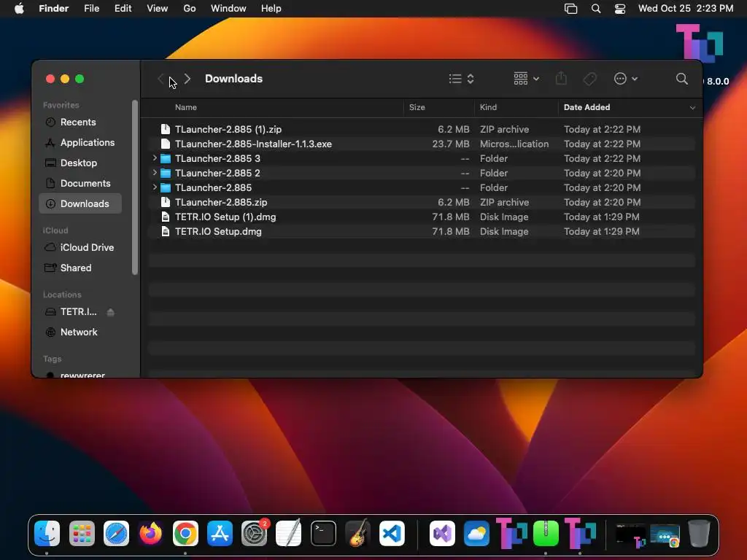Open the minimized Chrome window in Dock
Image resolution: width=747 pixels, height=560 pixels.
click(x=665, y=534)
